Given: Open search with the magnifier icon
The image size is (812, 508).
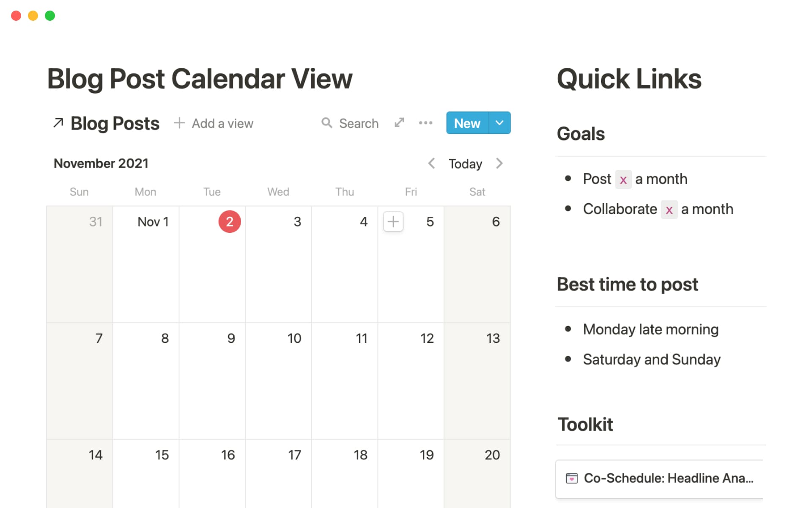Looking at the screenshot, I should tap(327, 123).
